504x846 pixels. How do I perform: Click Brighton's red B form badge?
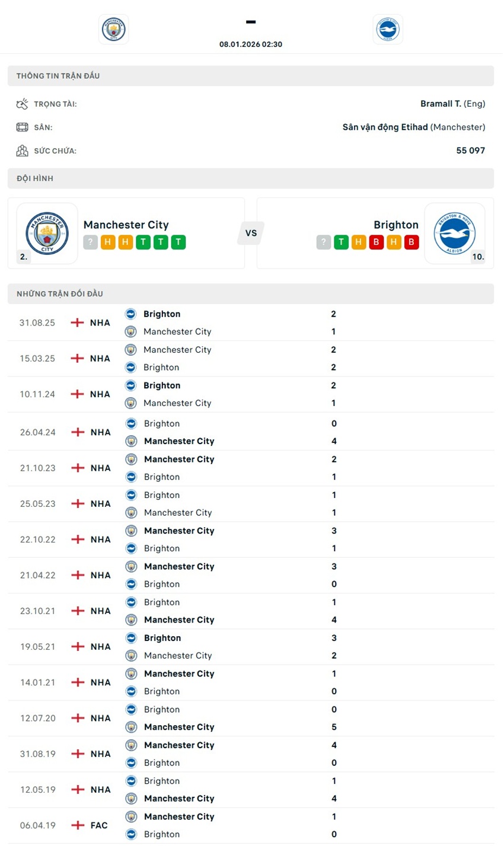point(377,242)
